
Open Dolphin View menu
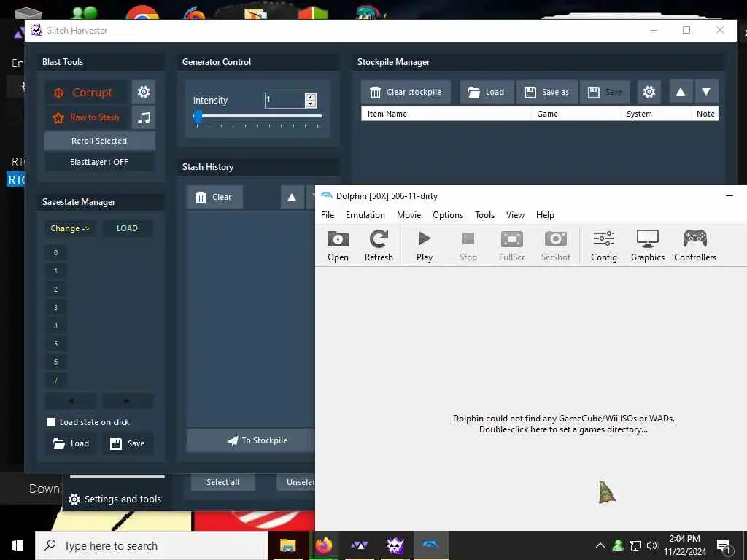[x=515, y=215]
